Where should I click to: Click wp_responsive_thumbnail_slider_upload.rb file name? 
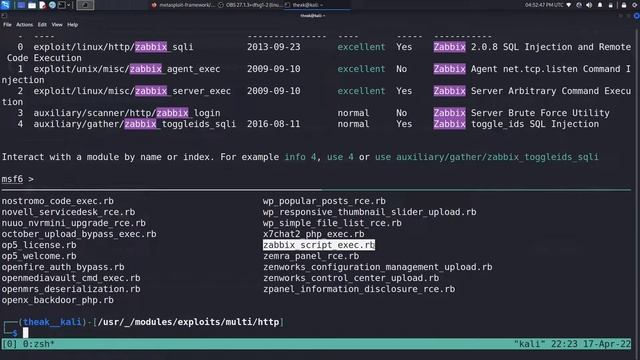click(x=369, y=212)
